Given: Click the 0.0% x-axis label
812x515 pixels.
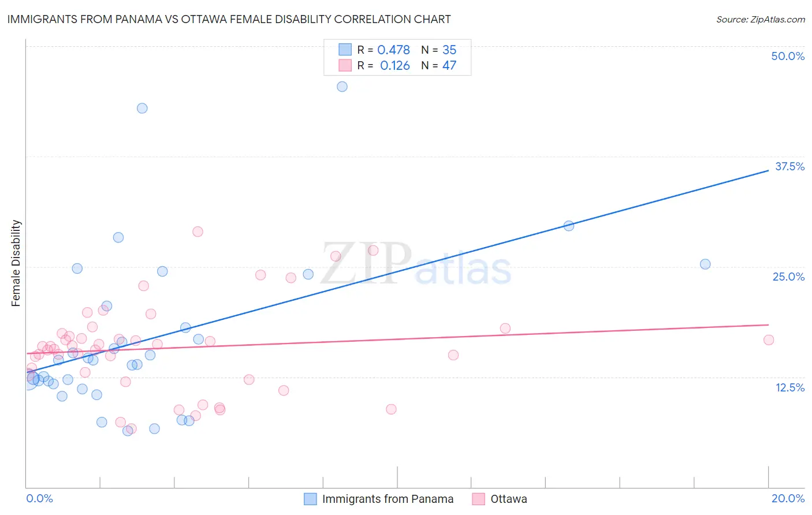Looking at the screenshot, I should point(39,498).
